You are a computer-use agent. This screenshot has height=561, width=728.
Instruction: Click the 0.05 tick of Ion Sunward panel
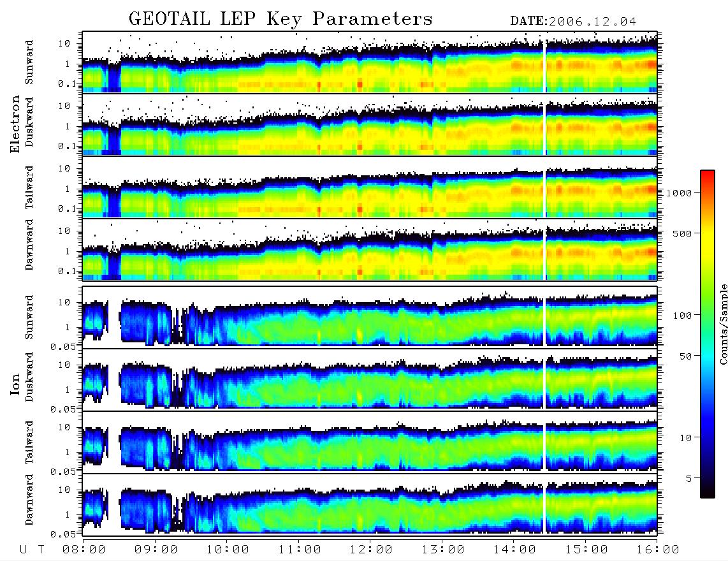pos(64,346)
